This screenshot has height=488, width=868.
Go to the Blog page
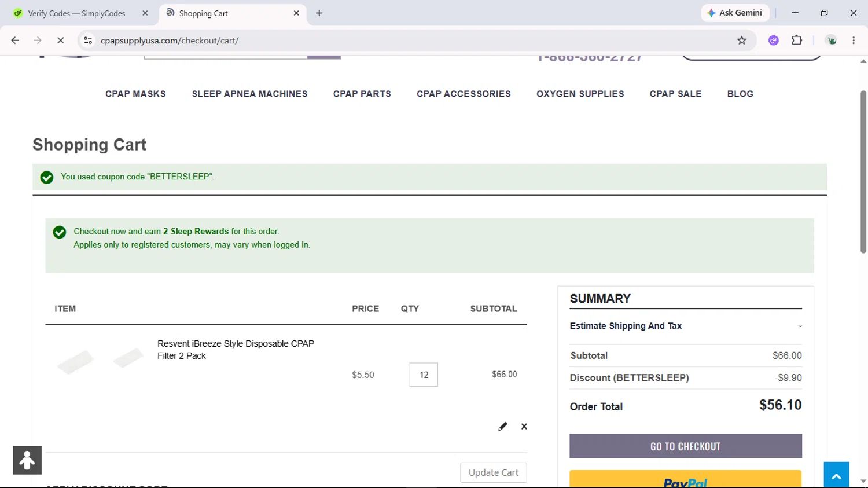coord(740,94)
